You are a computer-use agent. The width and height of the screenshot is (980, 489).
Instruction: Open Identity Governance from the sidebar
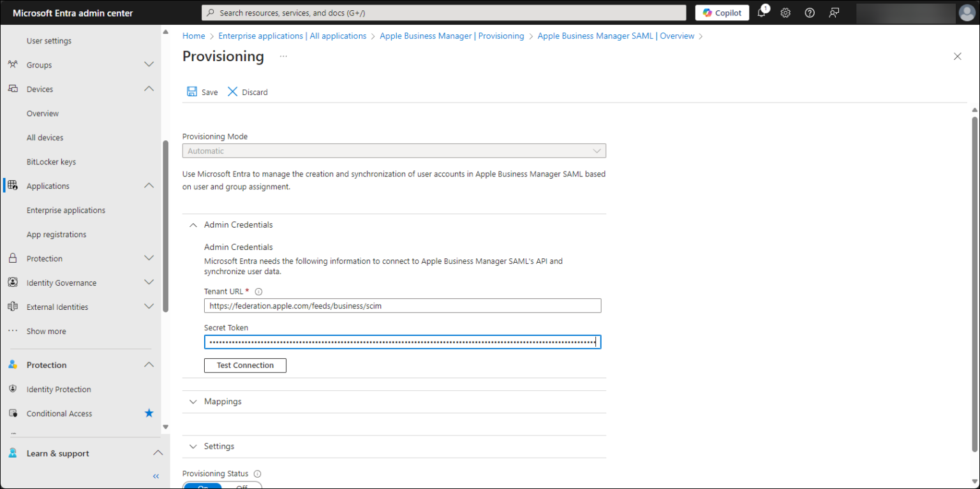pos(61,282)
